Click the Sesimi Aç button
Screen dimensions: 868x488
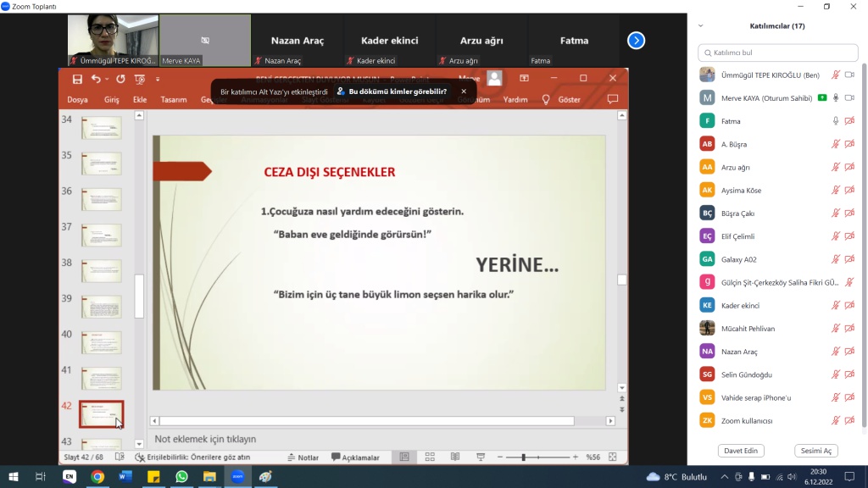pyautogui.click(x=815, y=451)
